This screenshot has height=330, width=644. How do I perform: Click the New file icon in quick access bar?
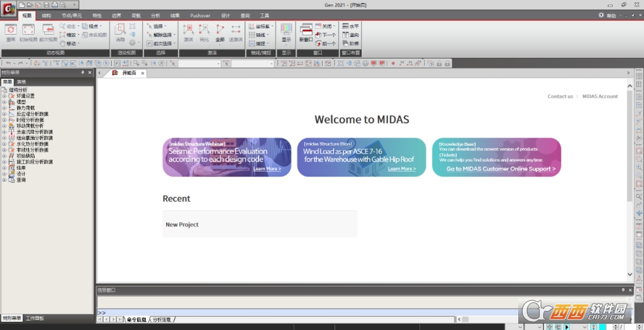(22, 5)
